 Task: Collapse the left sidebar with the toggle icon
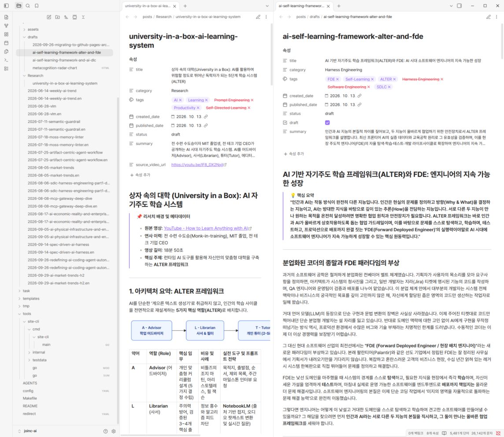[x=6, y=6]
